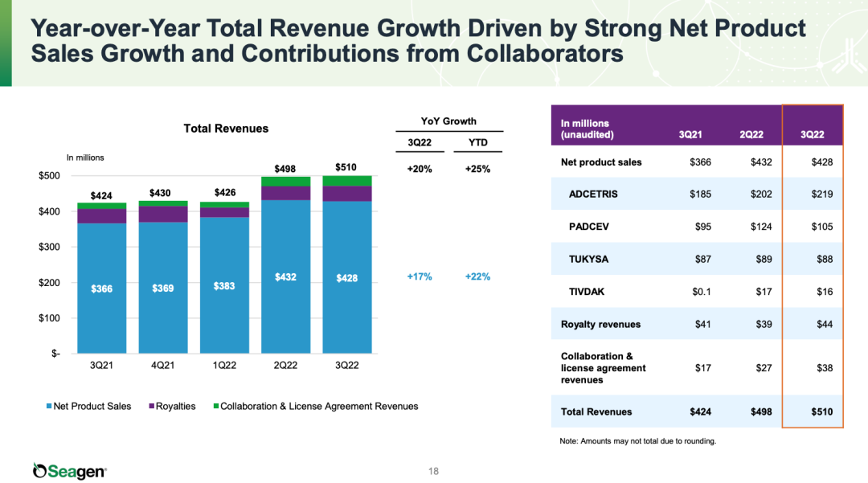
Task: Select the "Total Revenues" chart title
Action: click(226, 129)
